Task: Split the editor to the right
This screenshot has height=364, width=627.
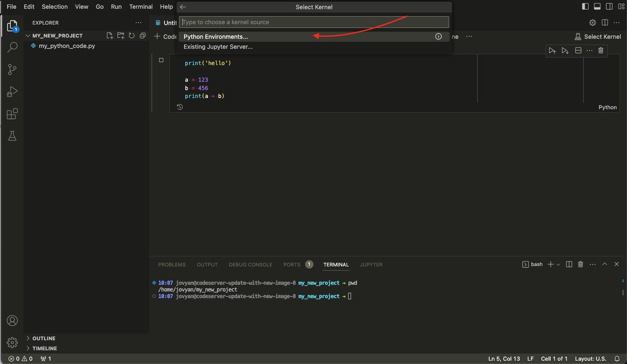Action: coord(605,23)
